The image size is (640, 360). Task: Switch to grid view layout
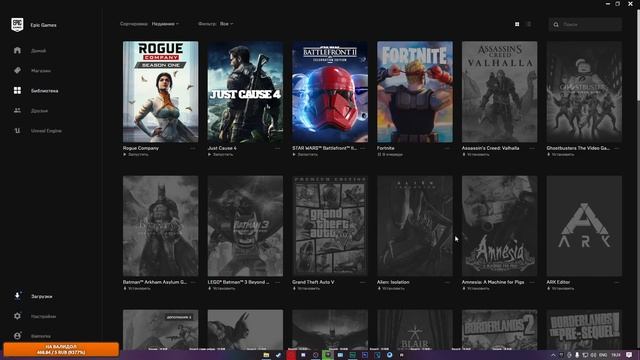coord(517,24)
